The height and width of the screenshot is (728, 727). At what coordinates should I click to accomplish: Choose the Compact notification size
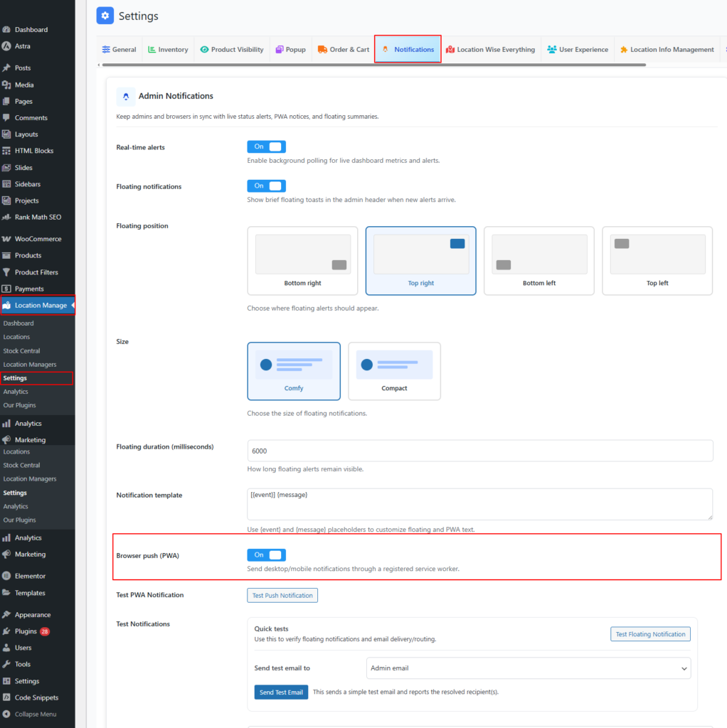tap(394, 370)
